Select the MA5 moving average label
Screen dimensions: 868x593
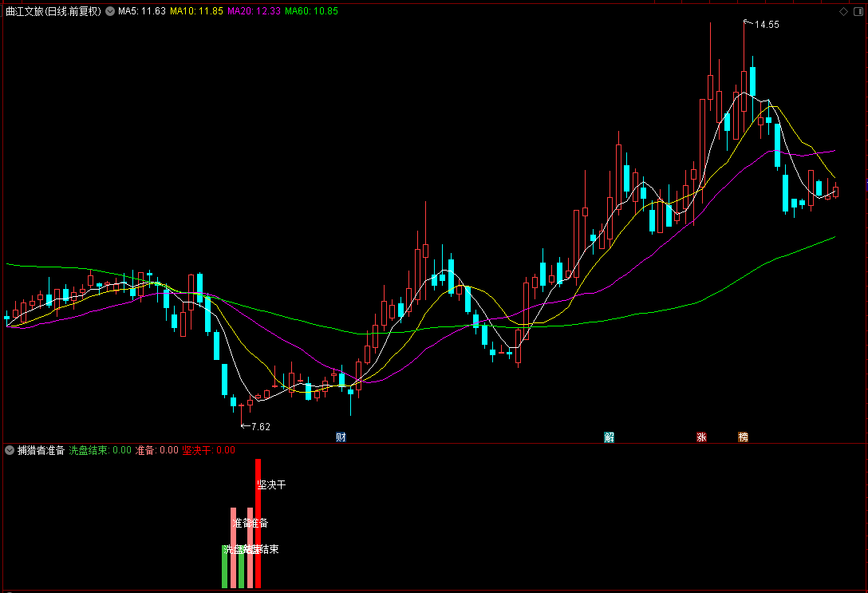[142, 11]
